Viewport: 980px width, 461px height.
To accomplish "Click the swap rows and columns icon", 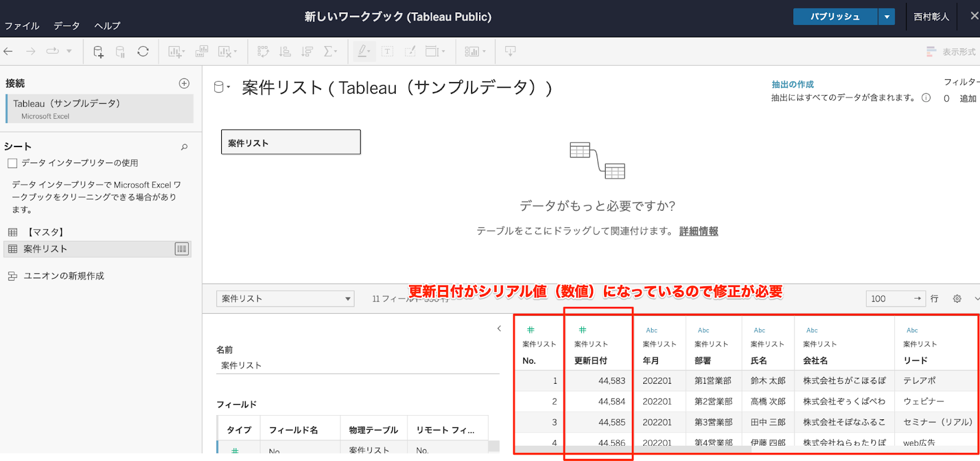I will [x=263, y=51].
